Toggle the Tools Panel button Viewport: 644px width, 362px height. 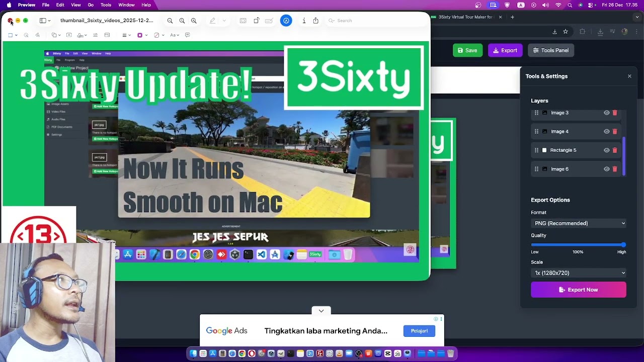[x=551, y=50]
